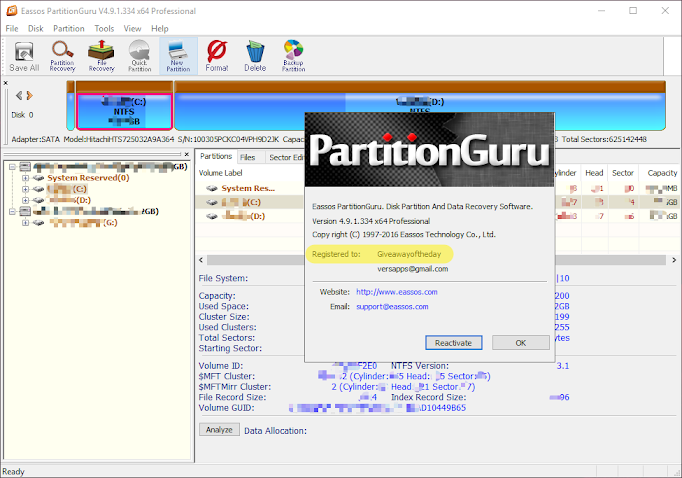Go to previous disk arrow
The height and width of the screenshot is (478, 682).
coord(19,95)
